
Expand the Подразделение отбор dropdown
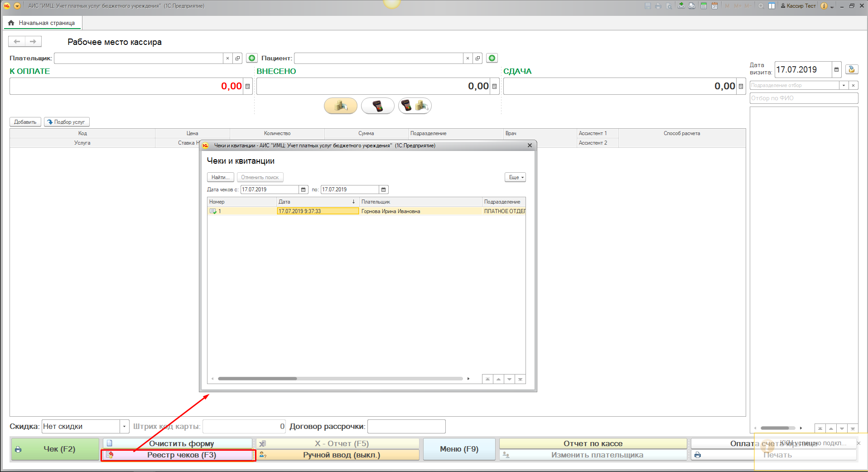point(844,85)
